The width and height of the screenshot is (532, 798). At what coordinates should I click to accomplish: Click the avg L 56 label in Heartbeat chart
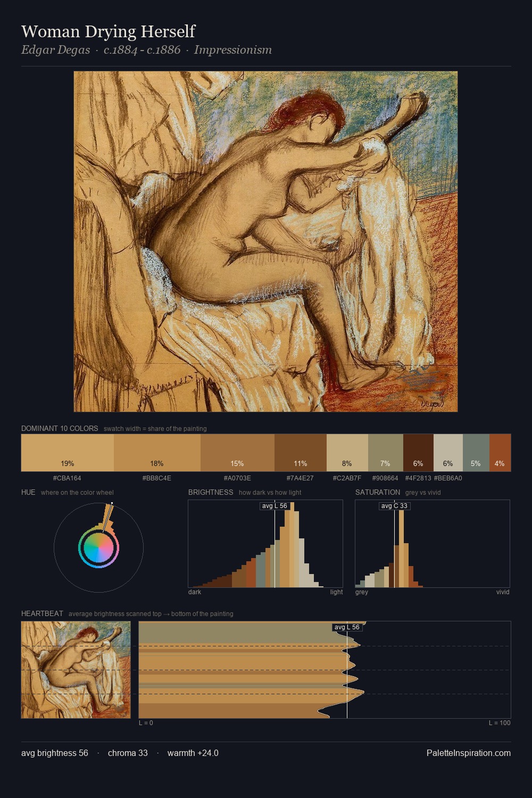347,627
